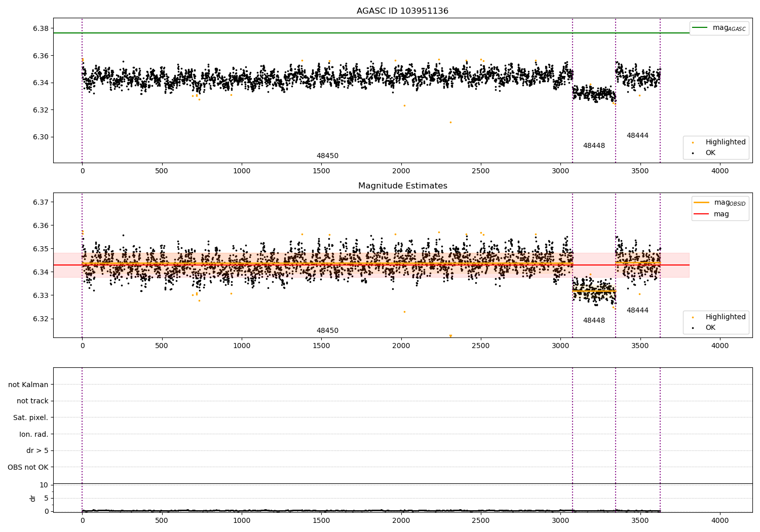This screenshot has height=532, width=760.
Task: Click x-axis tick 2500 under the dr plot
Action: [x=481, y=520]
